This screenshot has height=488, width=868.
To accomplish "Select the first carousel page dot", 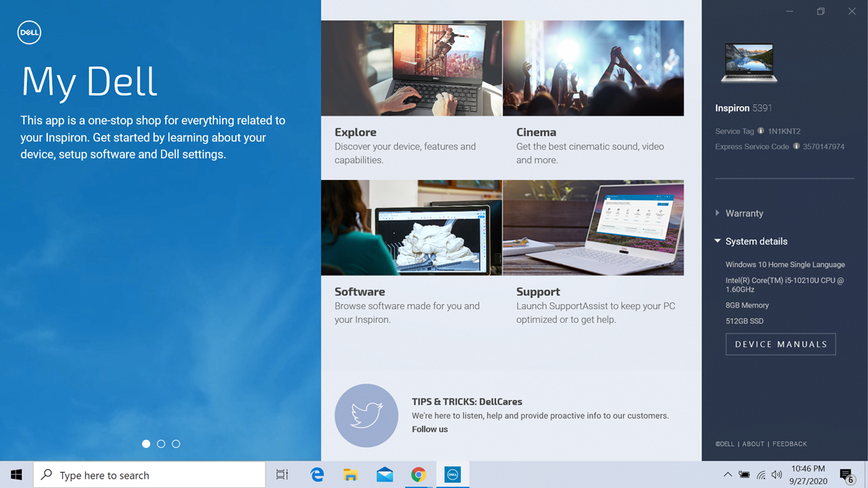I will click(x=146, y=444).
